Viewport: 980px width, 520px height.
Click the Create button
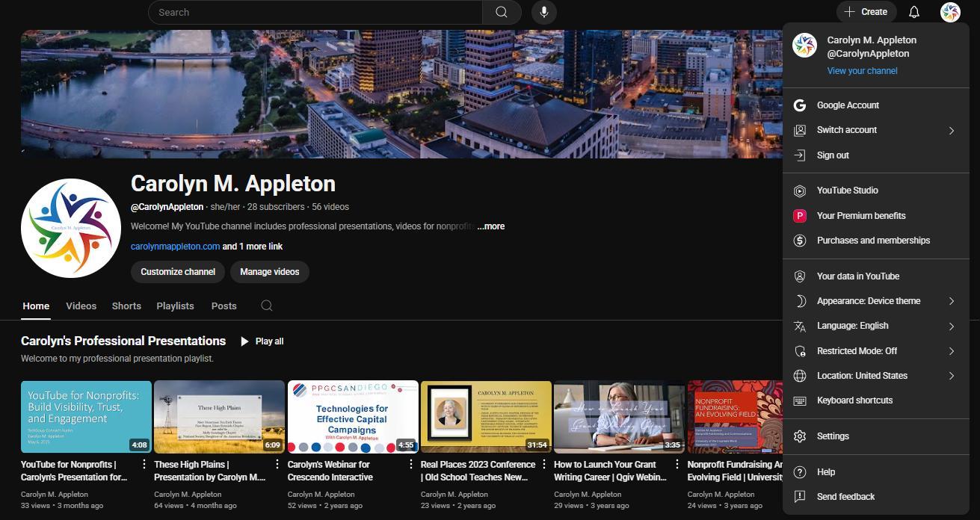(x=866, y=12)
